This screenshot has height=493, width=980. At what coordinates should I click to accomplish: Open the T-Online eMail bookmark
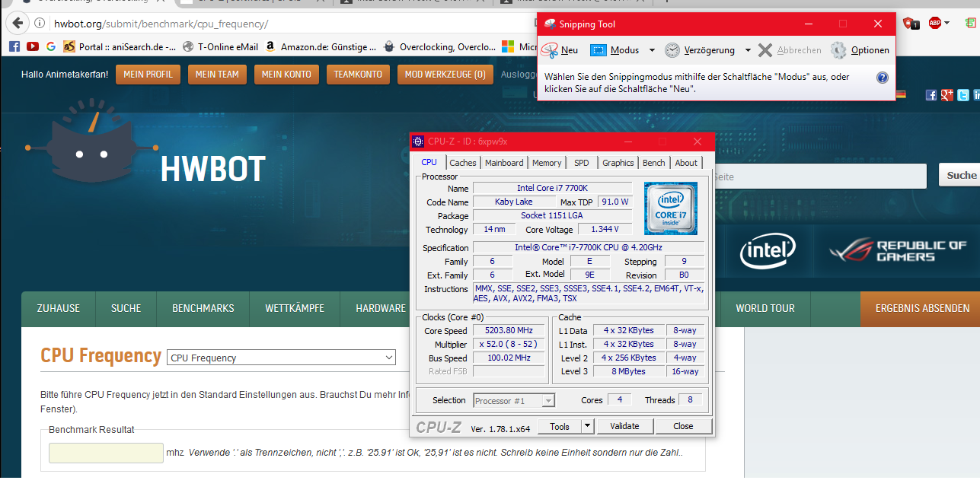click(222, 46)
